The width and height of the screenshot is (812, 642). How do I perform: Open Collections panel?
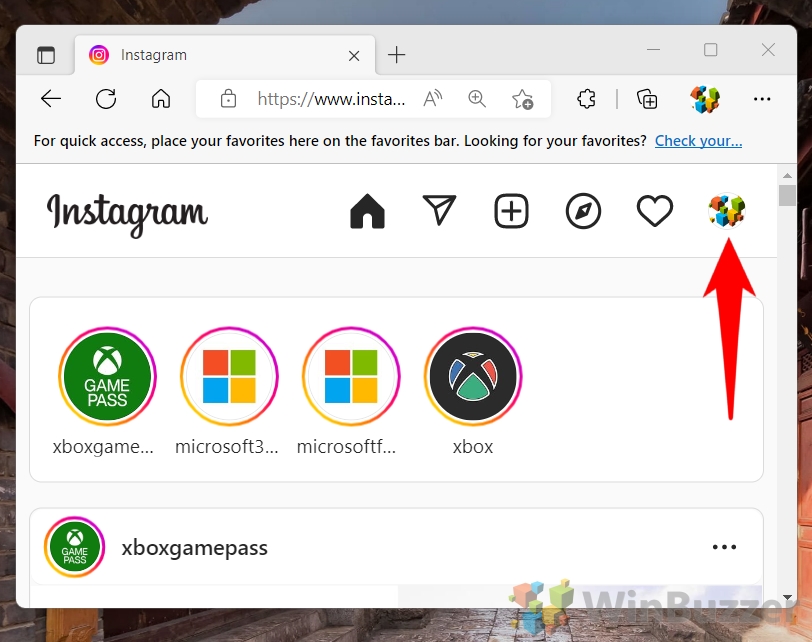tap(647, 99)
